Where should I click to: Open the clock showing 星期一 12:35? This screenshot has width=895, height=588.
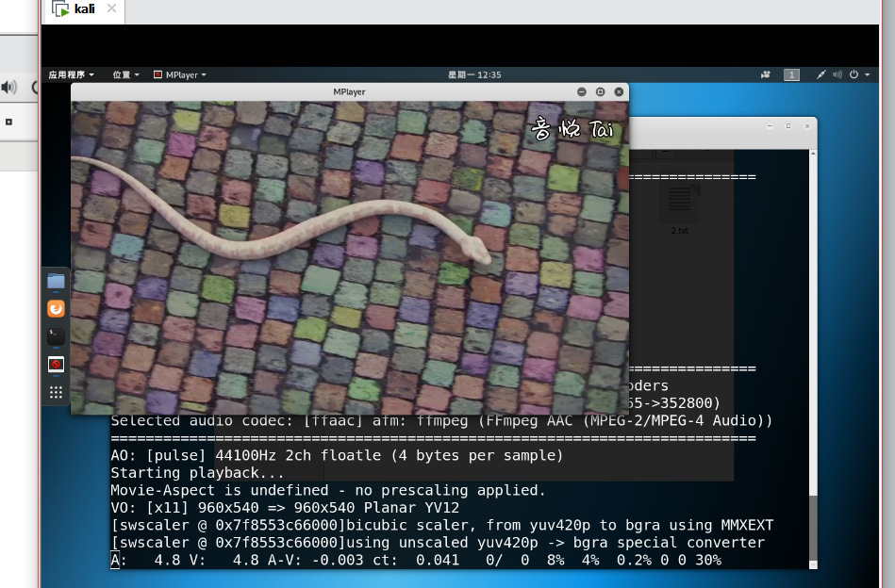point(474,74)
